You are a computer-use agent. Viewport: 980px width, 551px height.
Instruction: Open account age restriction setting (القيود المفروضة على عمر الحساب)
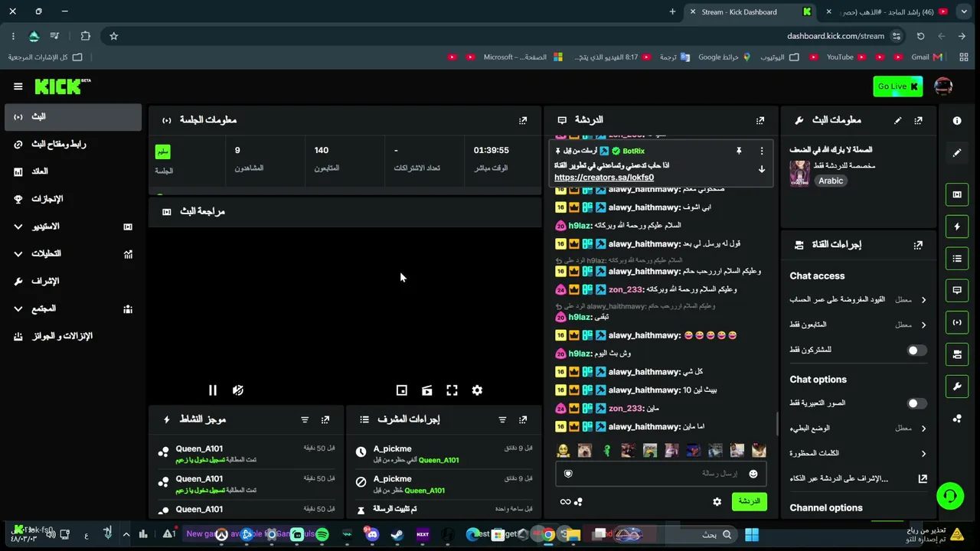coord(858,300)
